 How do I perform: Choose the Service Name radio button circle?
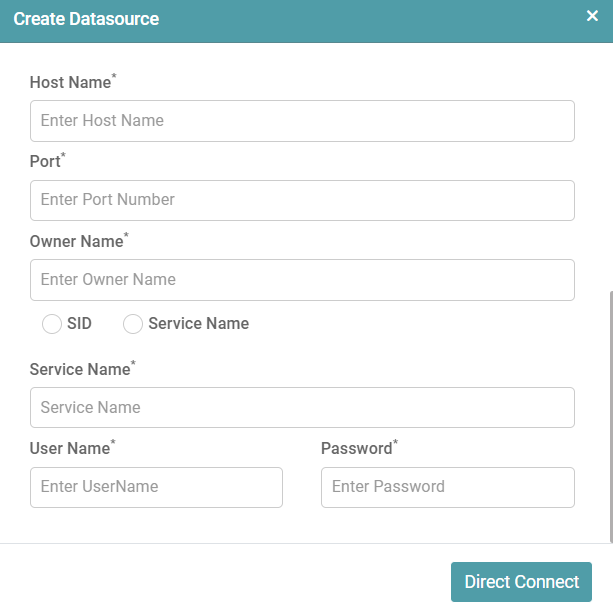133,324
